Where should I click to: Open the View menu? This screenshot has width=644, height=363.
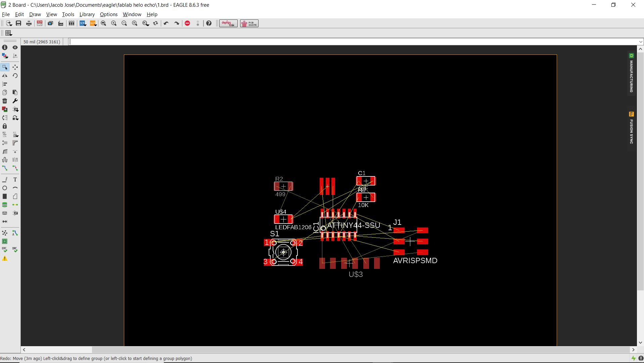(51, 14)
